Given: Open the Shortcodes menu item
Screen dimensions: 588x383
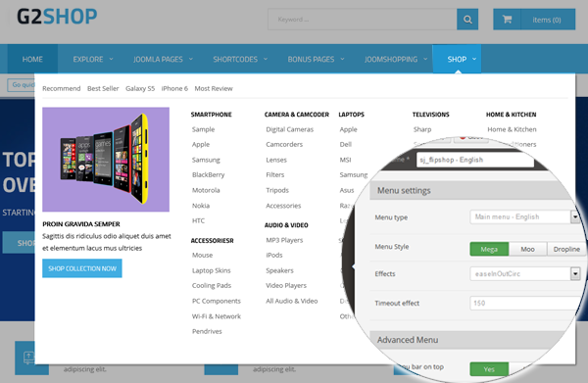Looking at the screenshot, I should click(240, 59).
